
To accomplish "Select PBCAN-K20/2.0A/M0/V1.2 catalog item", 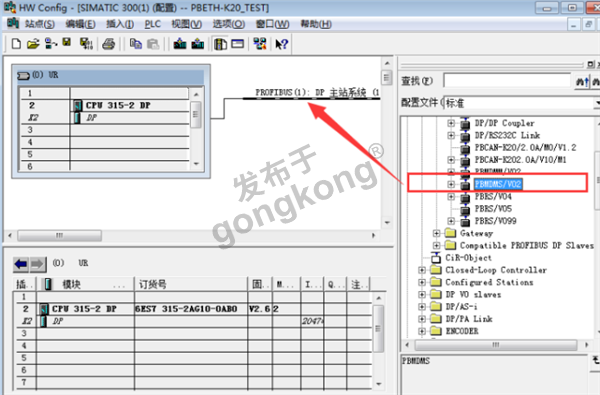I will (525, 147).
